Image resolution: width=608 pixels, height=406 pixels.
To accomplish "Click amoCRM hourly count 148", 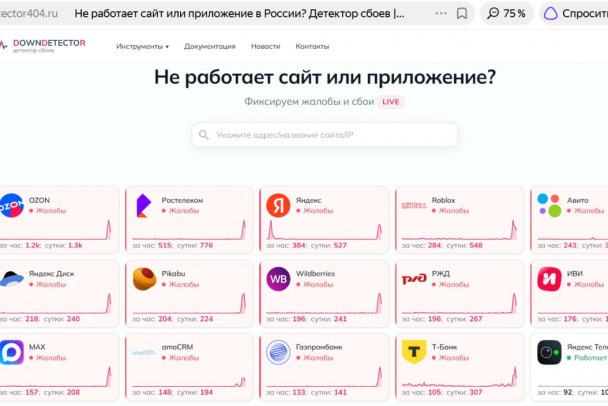I will pos(165,392).
